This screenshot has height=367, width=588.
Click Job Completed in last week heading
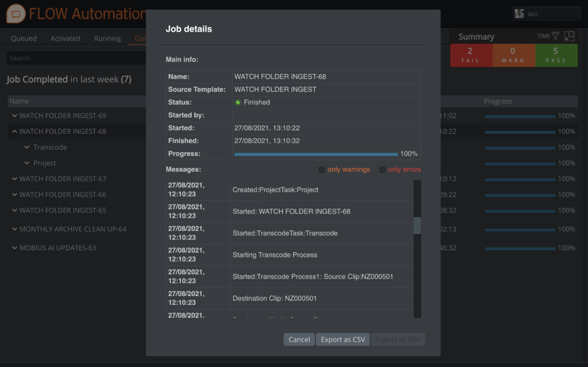coord(69,80)
